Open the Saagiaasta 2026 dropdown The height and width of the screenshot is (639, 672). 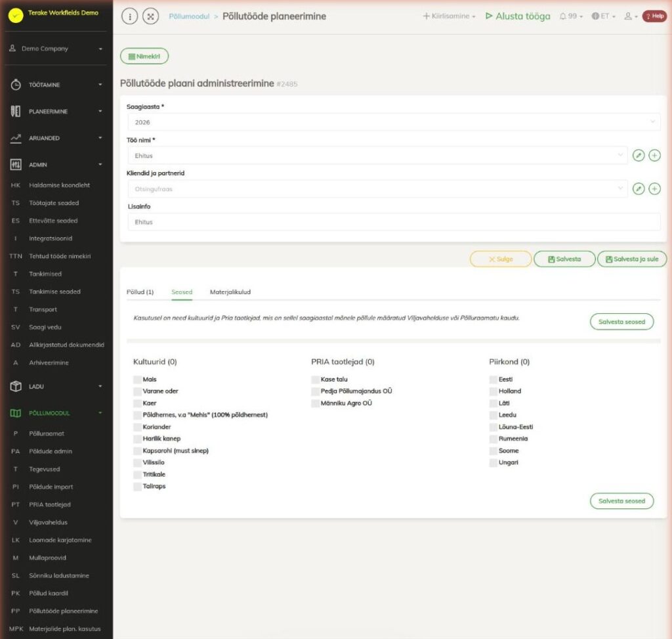point(394,122)
